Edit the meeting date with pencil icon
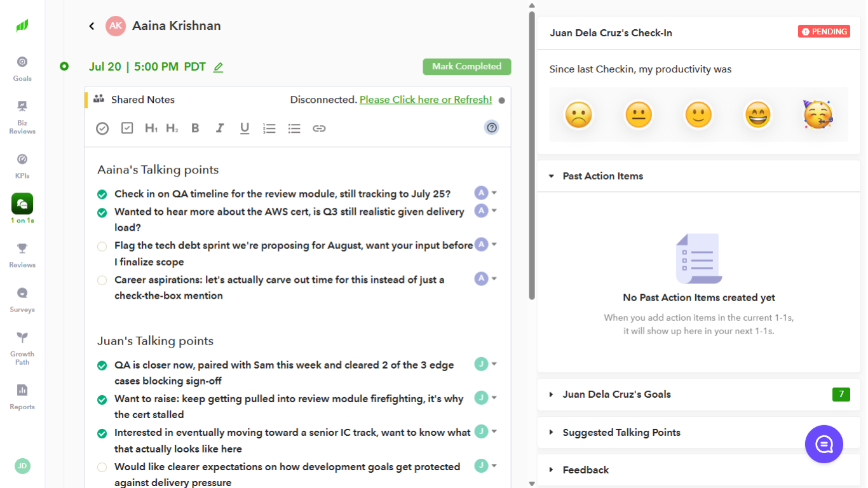This screenshot has width=868, height=488. tap(218, 67)
